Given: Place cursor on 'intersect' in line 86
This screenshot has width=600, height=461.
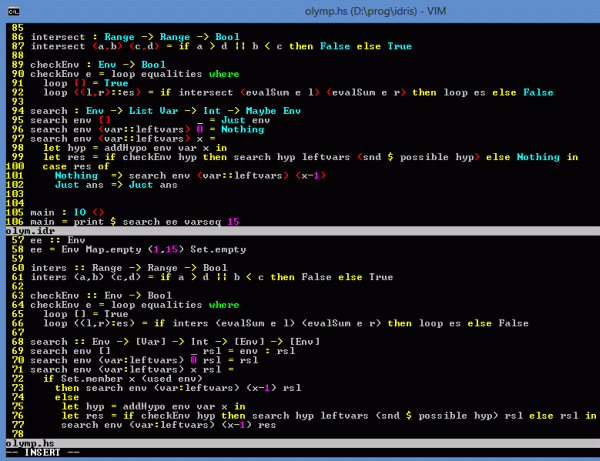Looking at the screenshot, I should click(58, 37).
